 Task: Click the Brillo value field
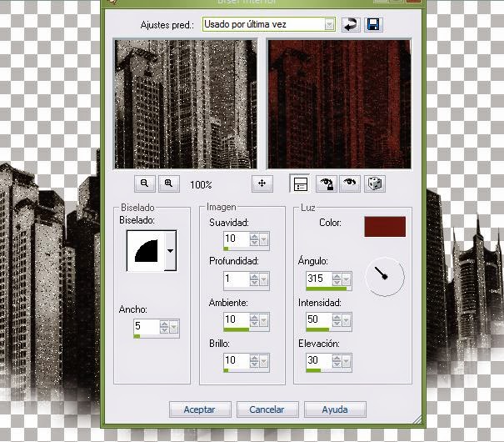237,360
